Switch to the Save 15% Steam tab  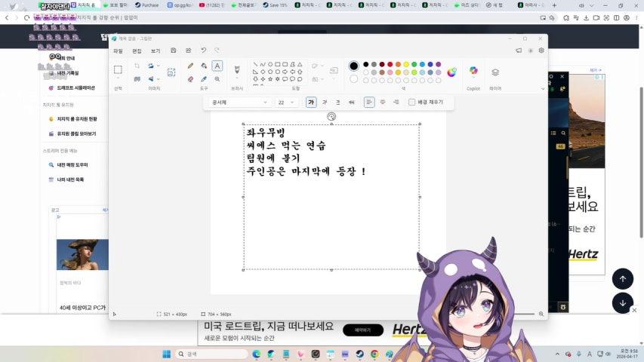[275, 5]
